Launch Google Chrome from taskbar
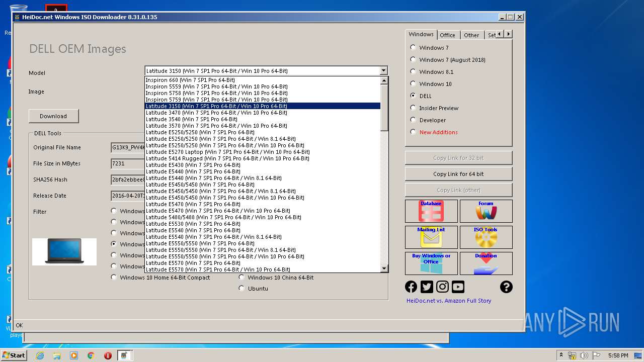The height and width of the screenshot is (362, 644). click(x=91, y=355)
